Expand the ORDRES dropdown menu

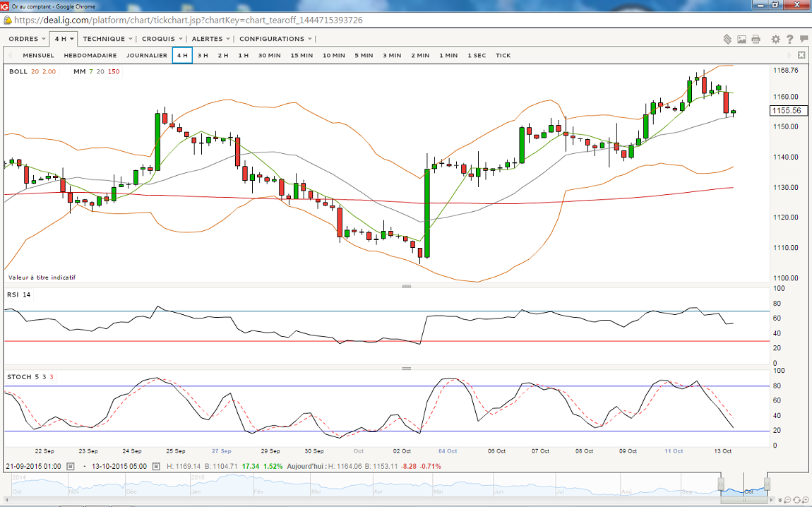[x=27, y=39]
